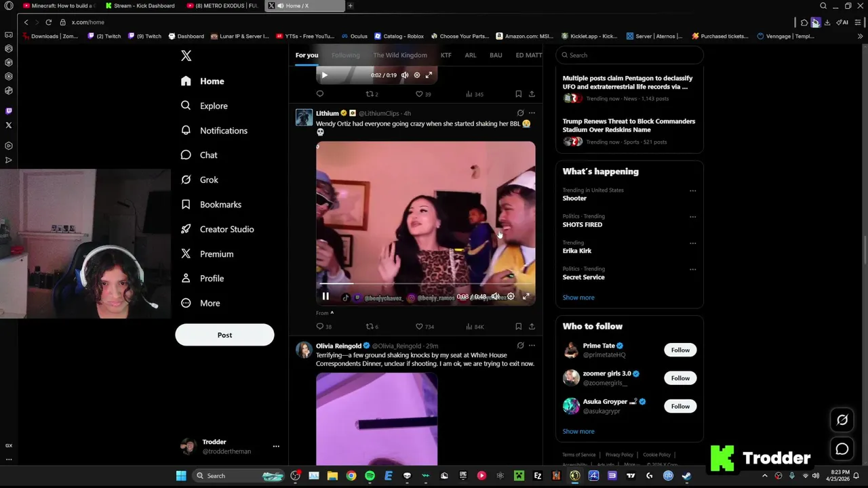Screen dimensions: 868x488
Task: Open more options on Lithium post
Action: pos(532,113)
